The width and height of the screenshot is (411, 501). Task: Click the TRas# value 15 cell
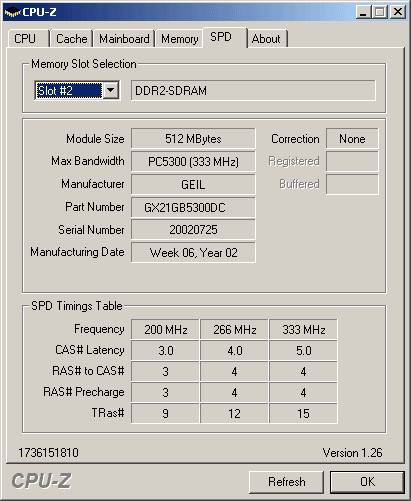(303, 414)
